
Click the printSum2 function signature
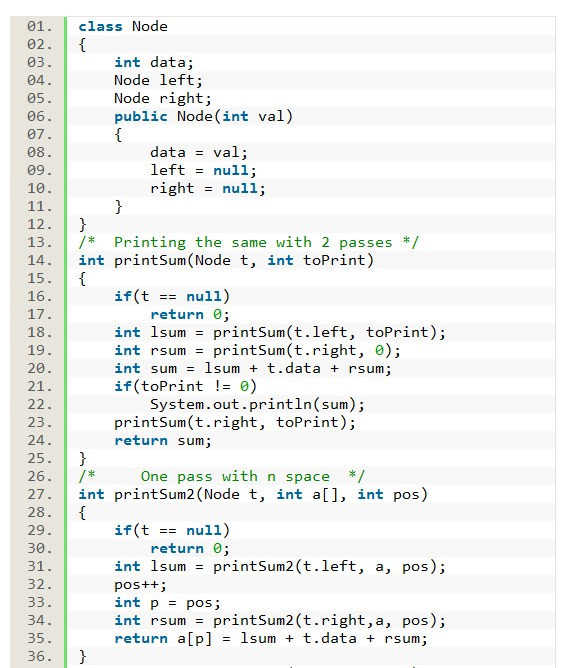[x=253, y=494]
